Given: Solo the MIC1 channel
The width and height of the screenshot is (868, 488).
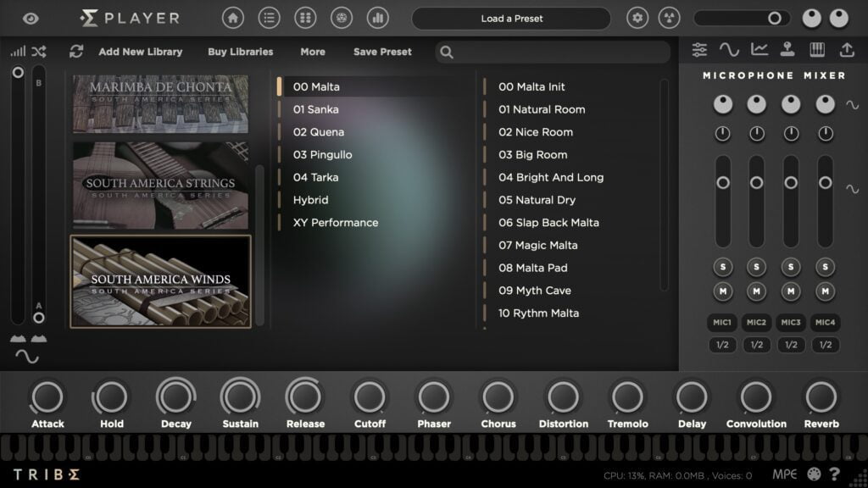Looking at the screenshot, I should [x=722, y=267].
